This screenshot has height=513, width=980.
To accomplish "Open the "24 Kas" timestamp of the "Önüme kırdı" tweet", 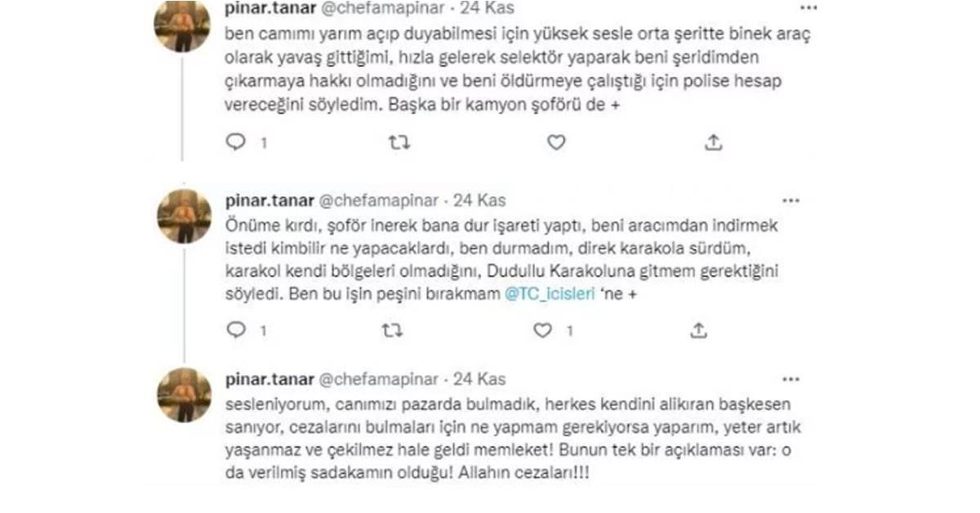I will (x=479, y=200).
